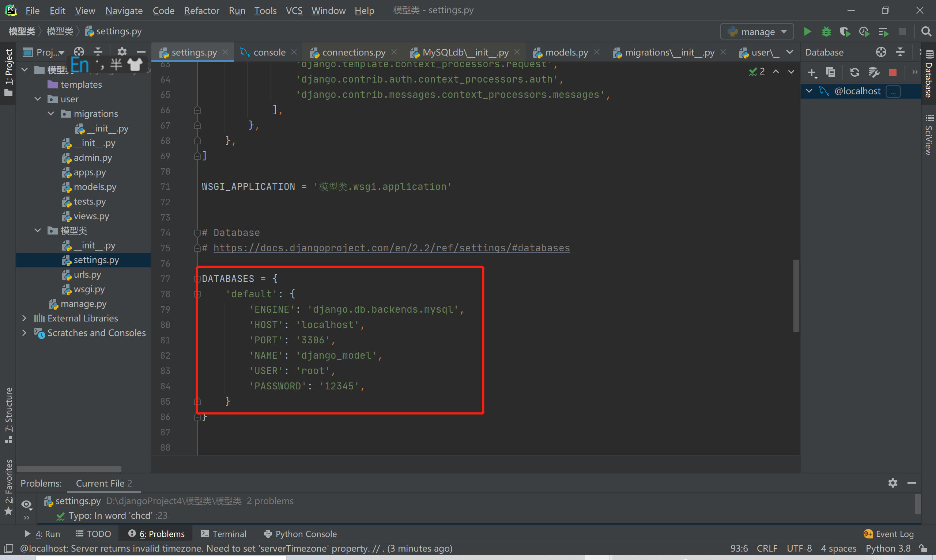This screenshot has height=560, width=936.
Task: Refresh the database with sync icon
Action: click(854, 72)
